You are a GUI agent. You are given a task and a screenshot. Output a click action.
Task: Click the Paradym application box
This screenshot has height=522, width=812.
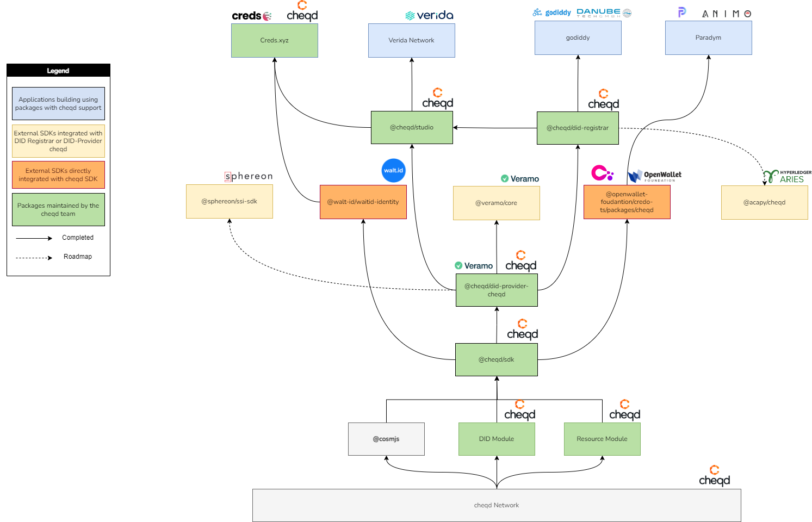(708, 38)
